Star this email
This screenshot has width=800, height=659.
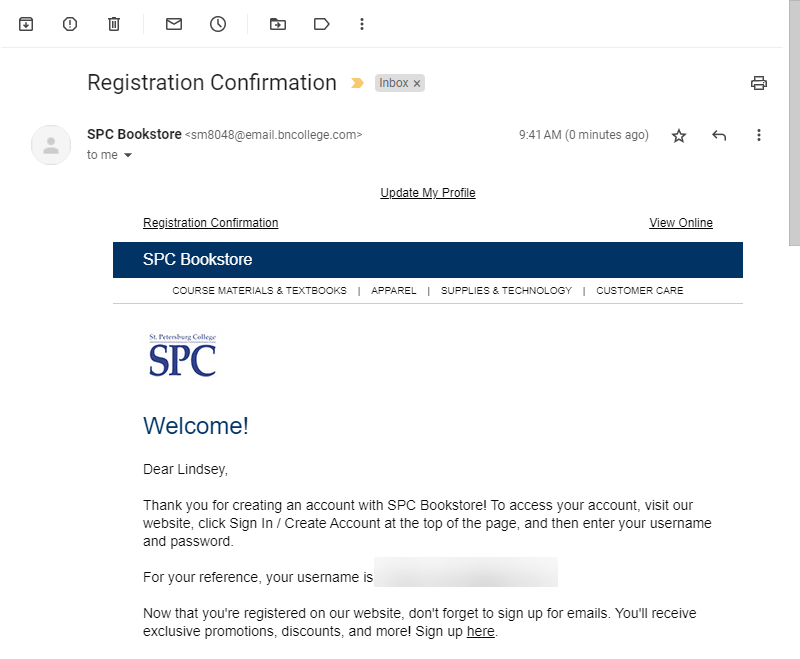(x=679, y=135)
